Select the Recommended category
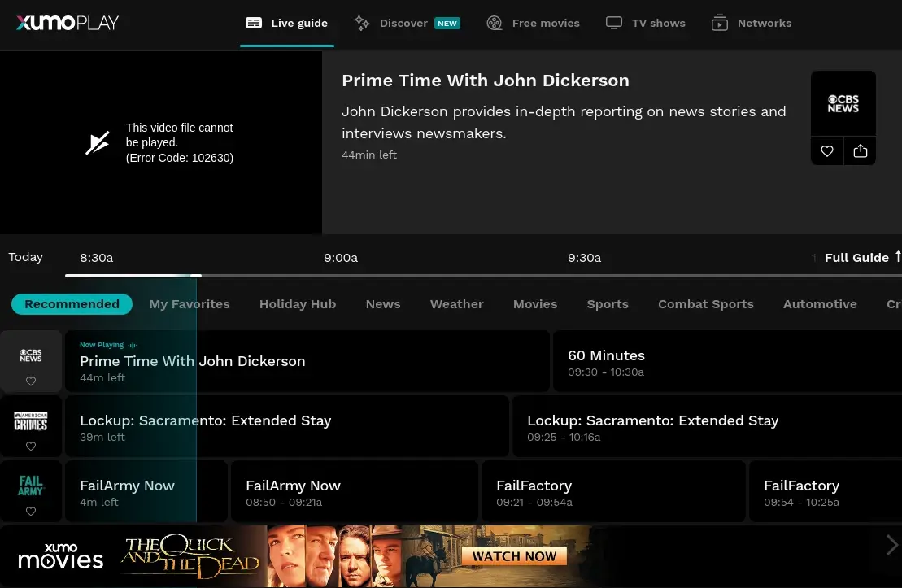902x588 pixels. pyautogui.click(x=72, y=304)
